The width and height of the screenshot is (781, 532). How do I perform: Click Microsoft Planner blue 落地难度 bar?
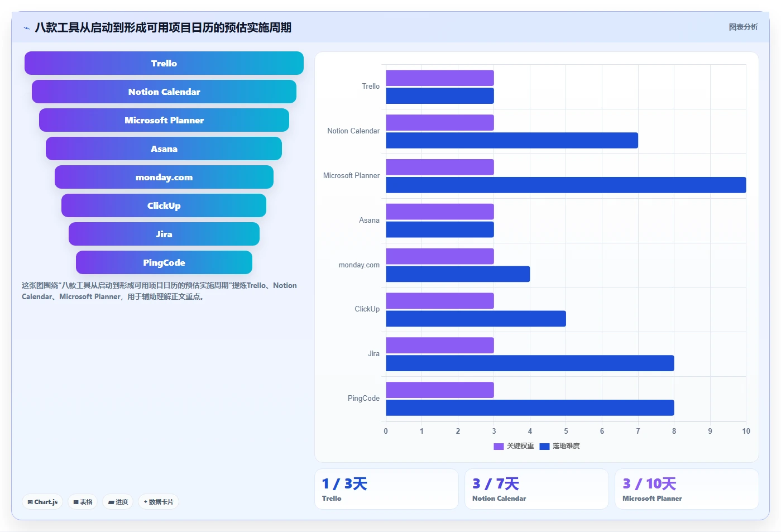566,185
